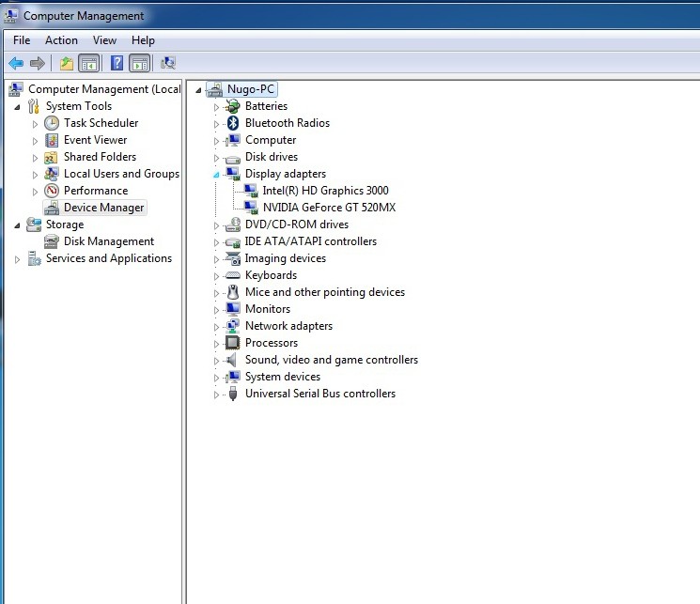Click the Mice and other pointing devices icon
700x604 pixels.
pos(233,292)
